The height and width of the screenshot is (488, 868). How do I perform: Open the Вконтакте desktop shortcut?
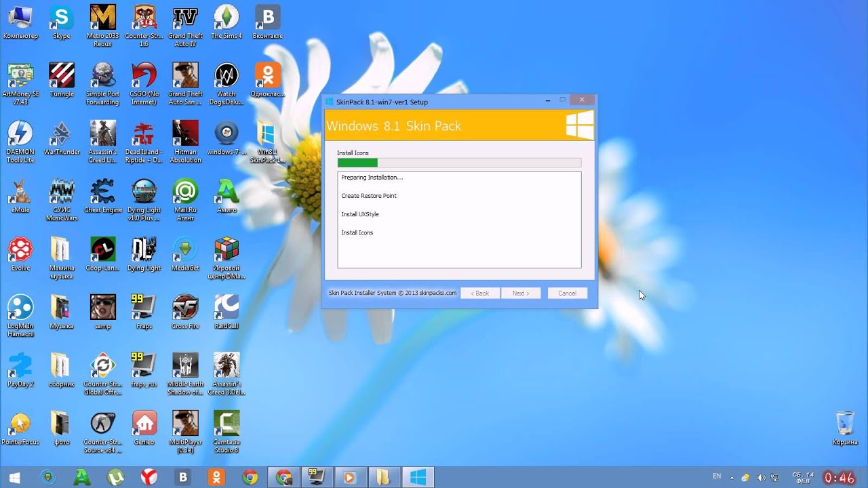click(x=267, y=22)
